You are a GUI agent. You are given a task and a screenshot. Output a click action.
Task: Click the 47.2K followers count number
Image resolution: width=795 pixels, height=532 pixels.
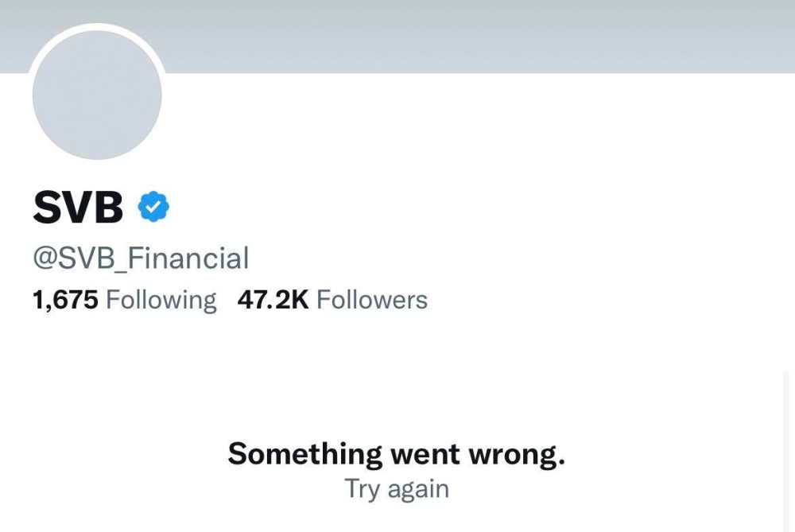(x=273, y=300)
